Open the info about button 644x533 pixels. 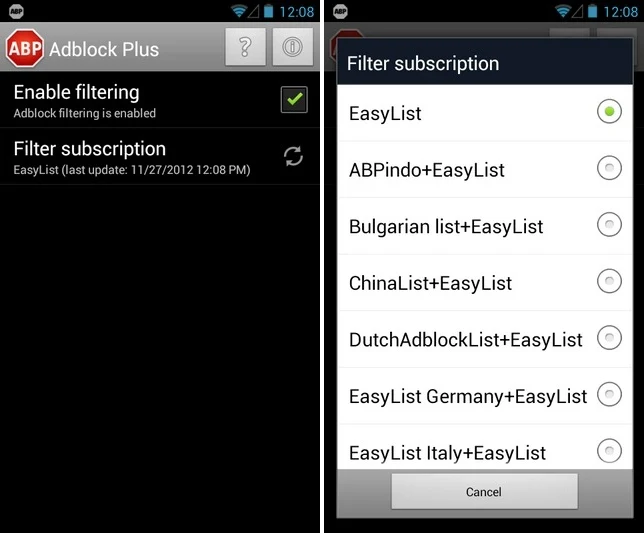point(292,47)
